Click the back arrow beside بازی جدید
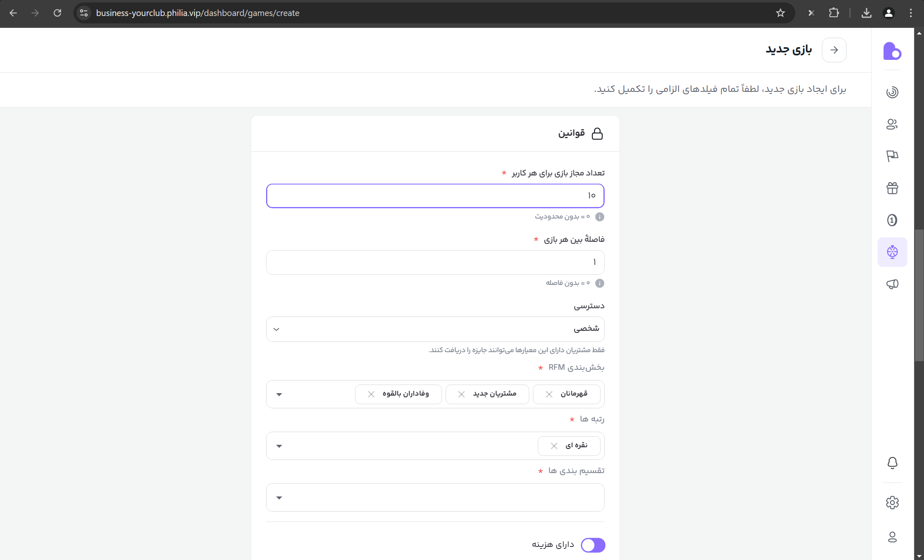The height and width of the screenshot is (560, 924). pos(834,50)
